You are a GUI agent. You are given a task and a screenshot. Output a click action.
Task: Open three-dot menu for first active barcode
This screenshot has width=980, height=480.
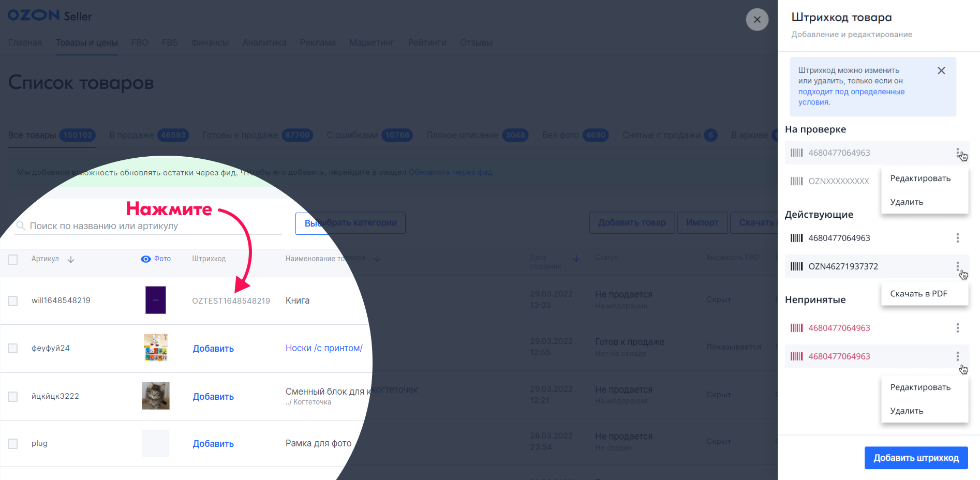pos(957,238)
